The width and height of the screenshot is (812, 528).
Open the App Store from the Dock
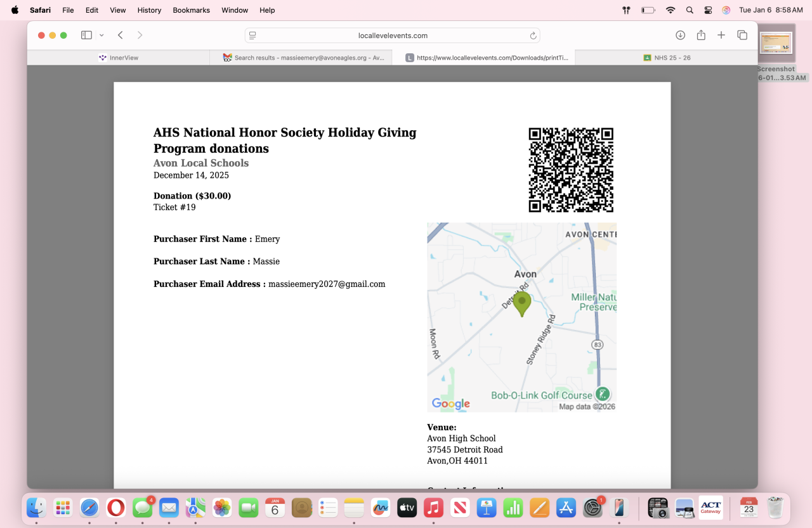[x=566, y=508]
